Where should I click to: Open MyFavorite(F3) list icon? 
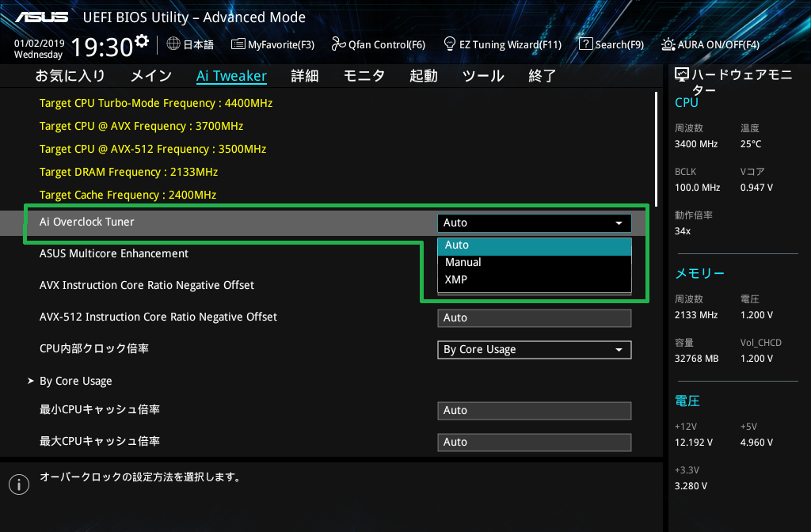coord(238,44)
